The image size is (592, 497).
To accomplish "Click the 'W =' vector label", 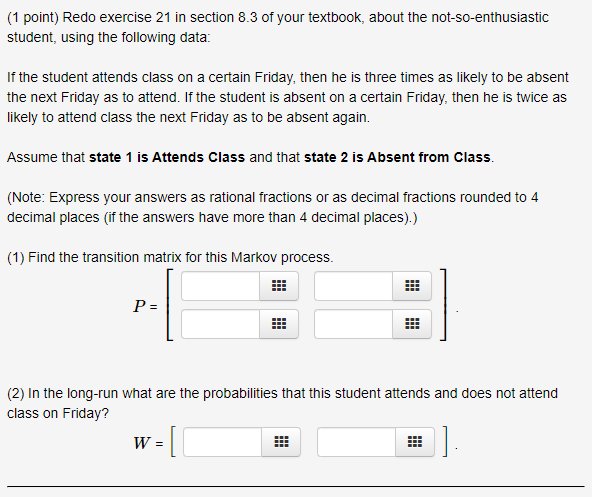I will (x=148, y=443).
